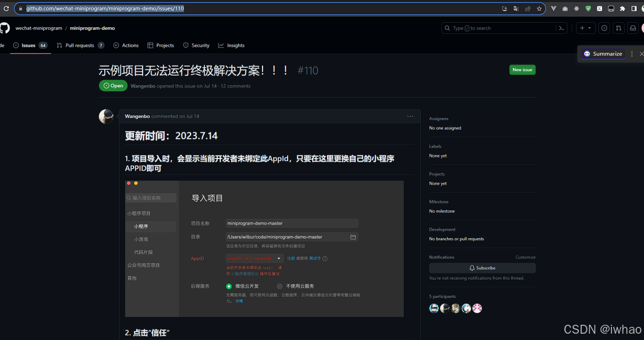The height and width of the screenshot is (340, 644).
Task: Click the comment's "on Jul 14" timestamp
Action: 190,116
